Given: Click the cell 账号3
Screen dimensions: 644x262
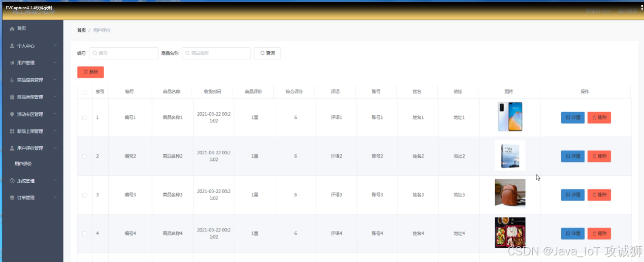Looking at the screenshot, I should tap(377, 195).
